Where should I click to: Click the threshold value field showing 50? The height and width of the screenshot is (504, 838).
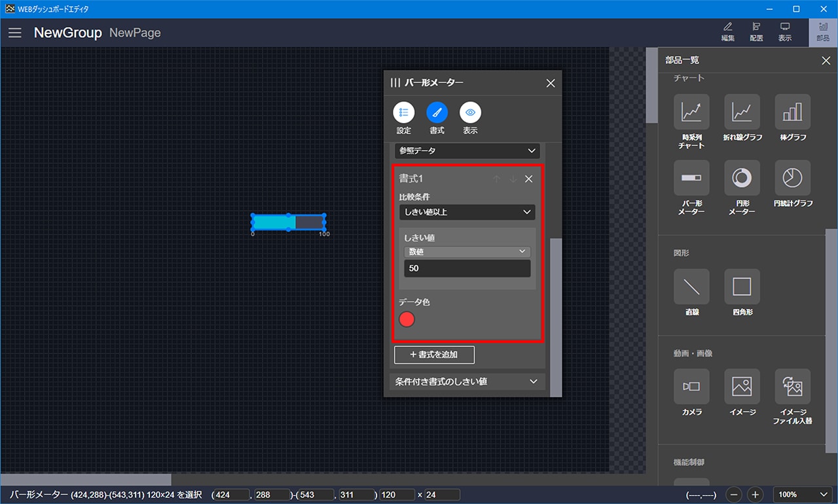click(x=467, y=268)
